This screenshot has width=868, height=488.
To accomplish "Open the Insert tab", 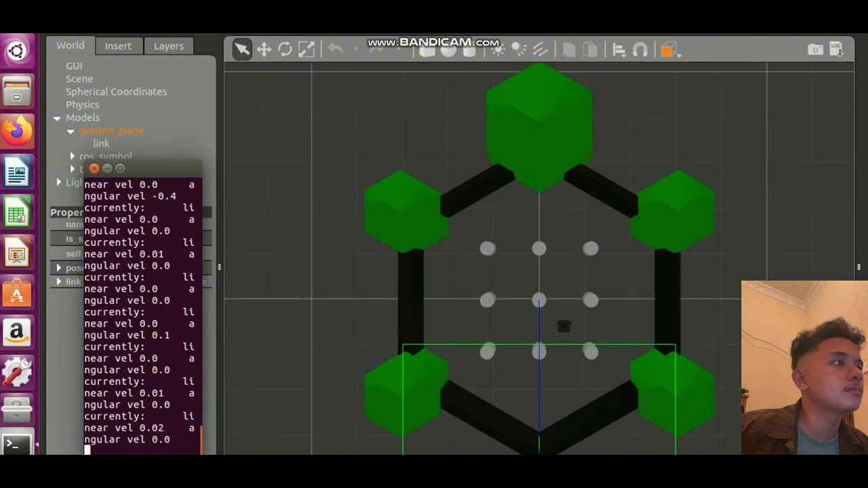I will 118,46.
